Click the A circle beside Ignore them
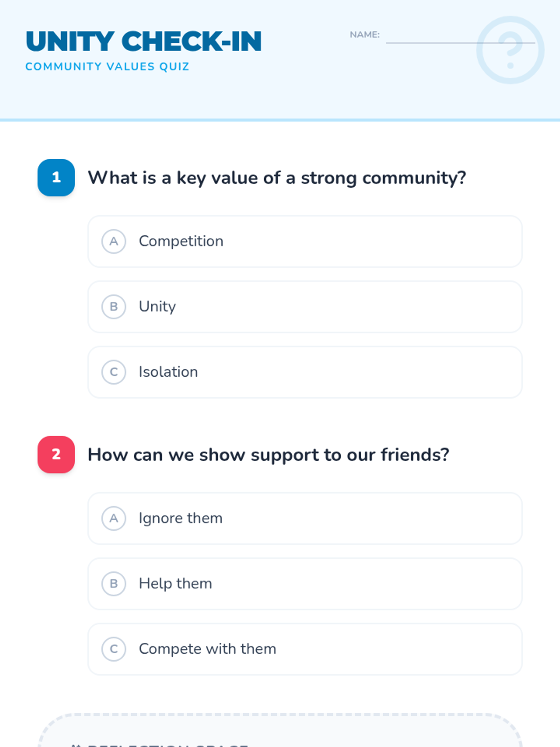560x747 pixels. (113, 518)
